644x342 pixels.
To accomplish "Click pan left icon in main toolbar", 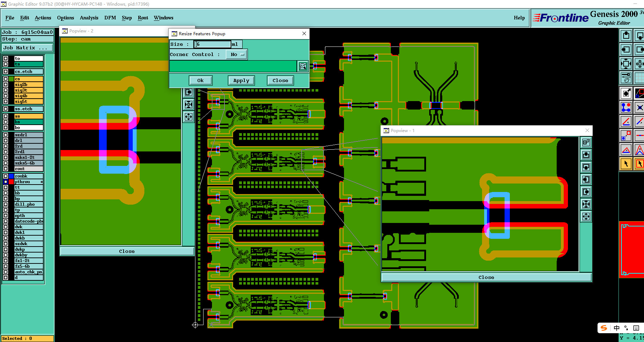I will pos(626,50).
